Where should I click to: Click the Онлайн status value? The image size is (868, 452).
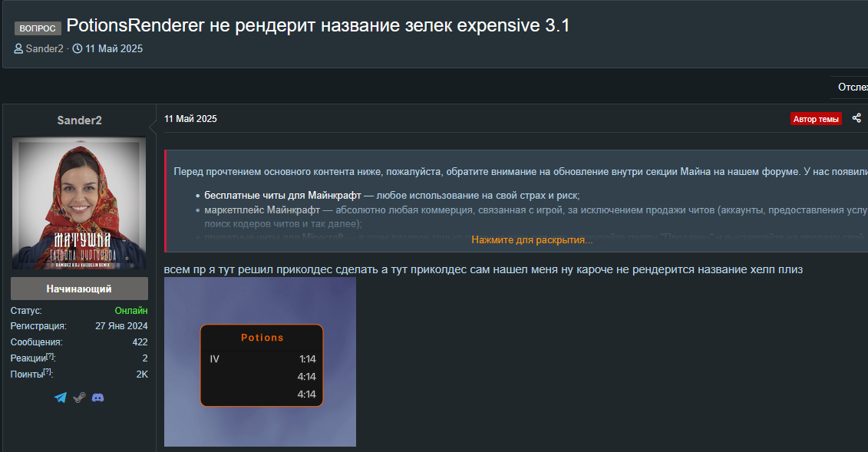(131, 310)
